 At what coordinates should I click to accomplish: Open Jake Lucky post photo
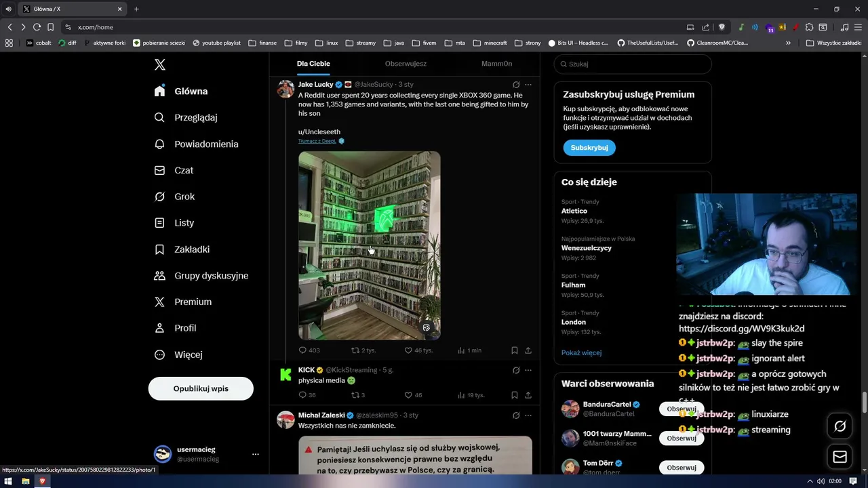tap(370, 245)
